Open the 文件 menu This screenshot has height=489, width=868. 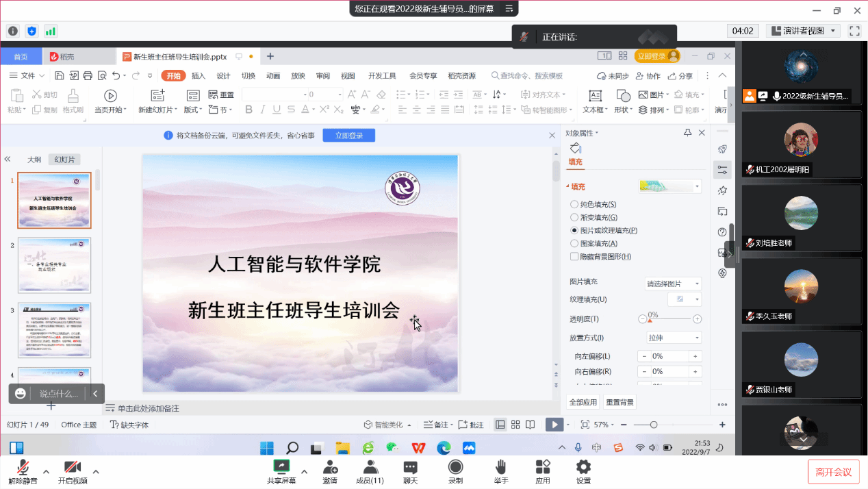(x=27, y=76)
